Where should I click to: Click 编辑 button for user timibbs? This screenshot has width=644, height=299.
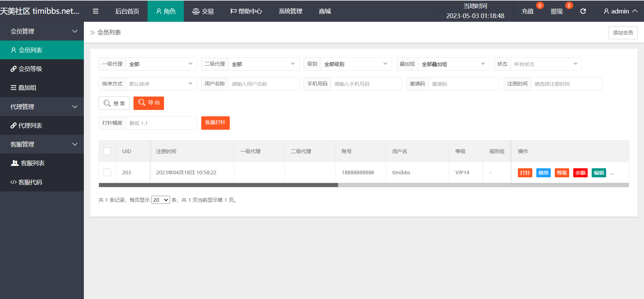(599, 173)
